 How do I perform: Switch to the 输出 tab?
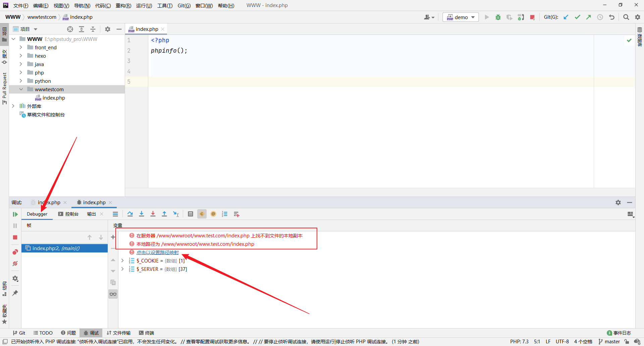(x=92, y=214)
